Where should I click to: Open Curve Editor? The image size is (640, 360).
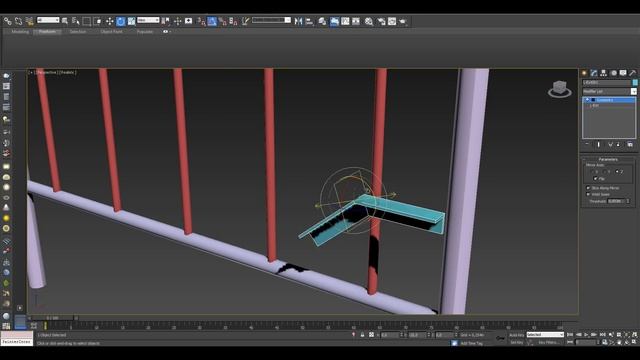pyautogui.click(x=345, y=21)
